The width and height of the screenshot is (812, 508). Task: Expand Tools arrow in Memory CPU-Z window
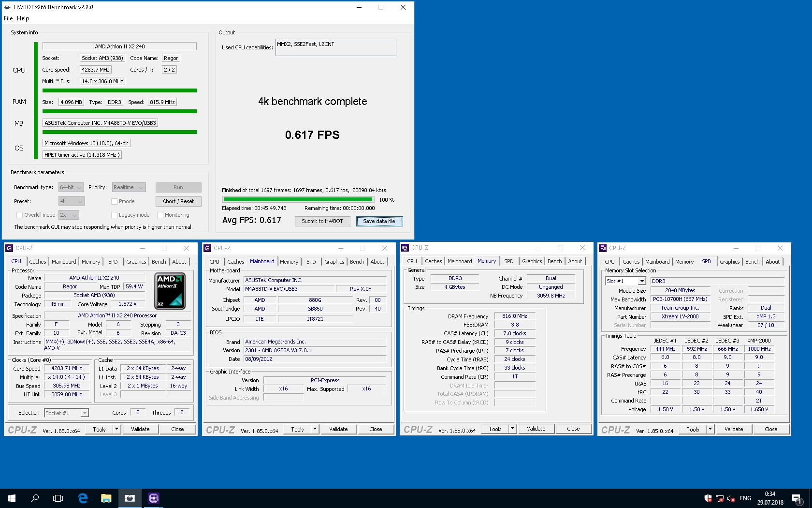coord(512,429)
